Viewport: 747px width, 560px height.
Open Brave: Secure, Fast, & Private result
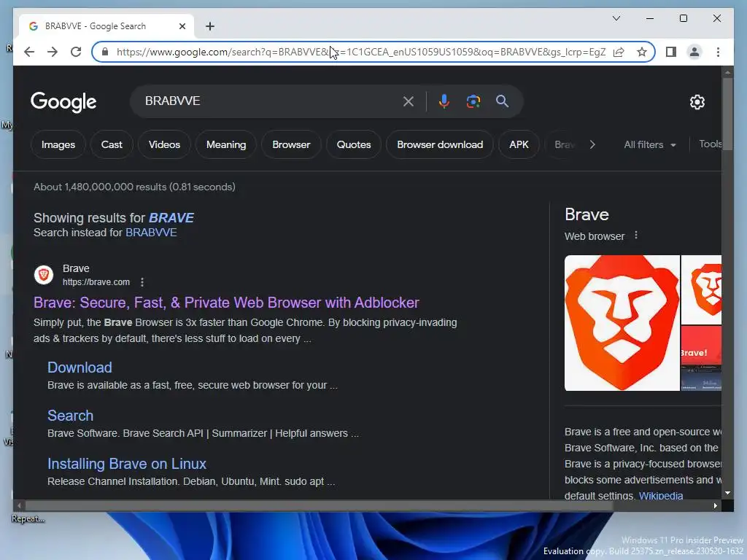point(226,303)
